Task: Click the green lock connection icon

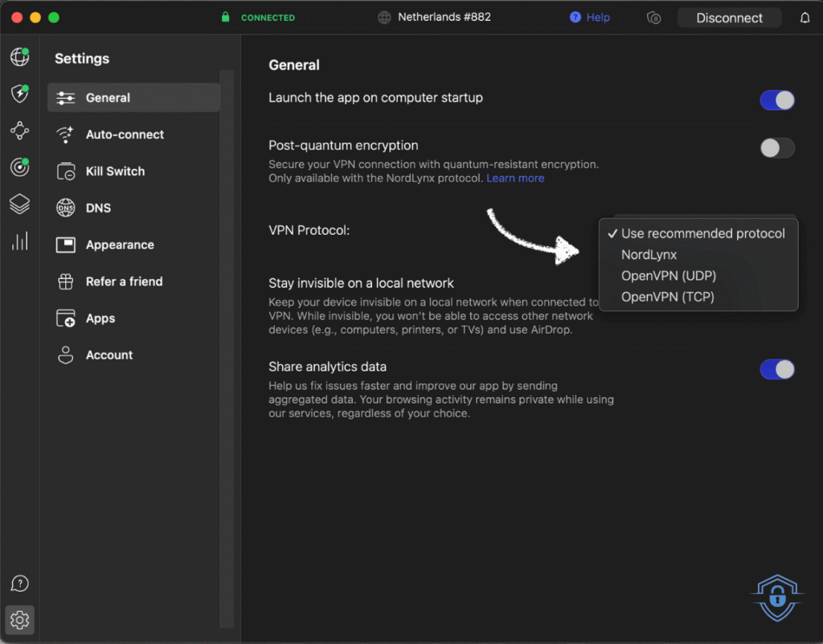Action: pos(225,17)
